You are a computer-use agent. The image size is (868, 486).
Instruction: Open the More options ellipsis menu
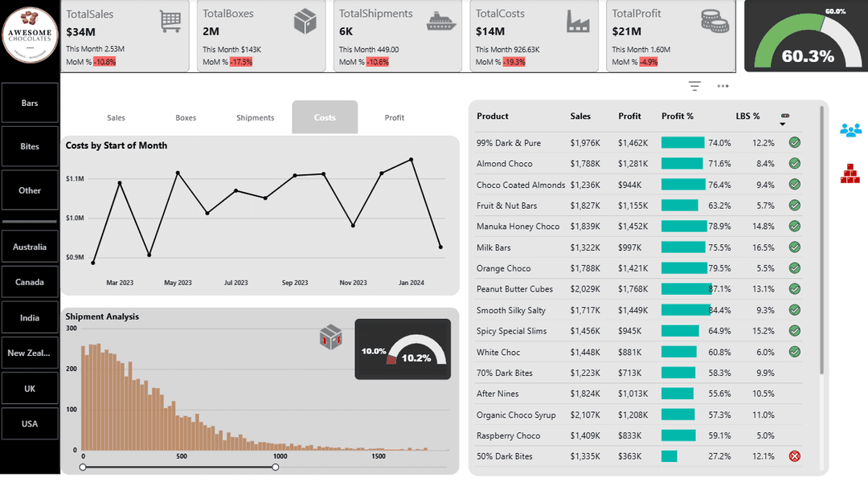click(x=722, y=86)
